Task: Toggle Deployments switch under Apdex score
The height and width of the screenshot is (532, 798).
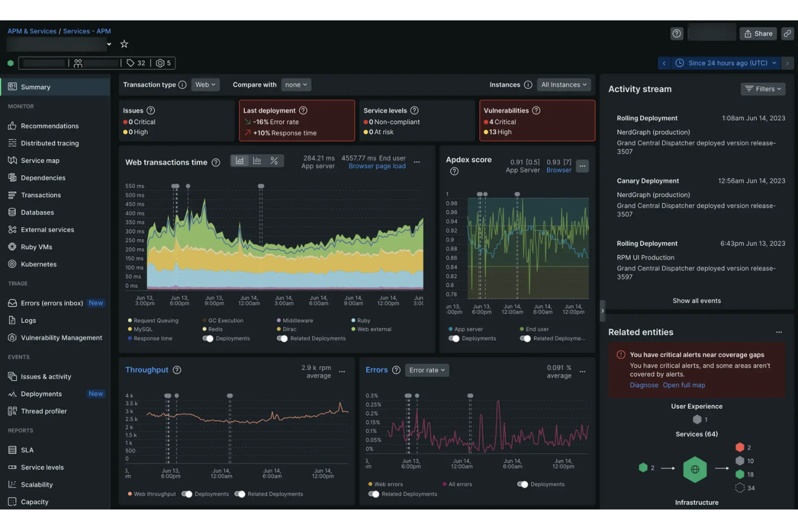Action: pyautogui.click(x=453, y=338)
